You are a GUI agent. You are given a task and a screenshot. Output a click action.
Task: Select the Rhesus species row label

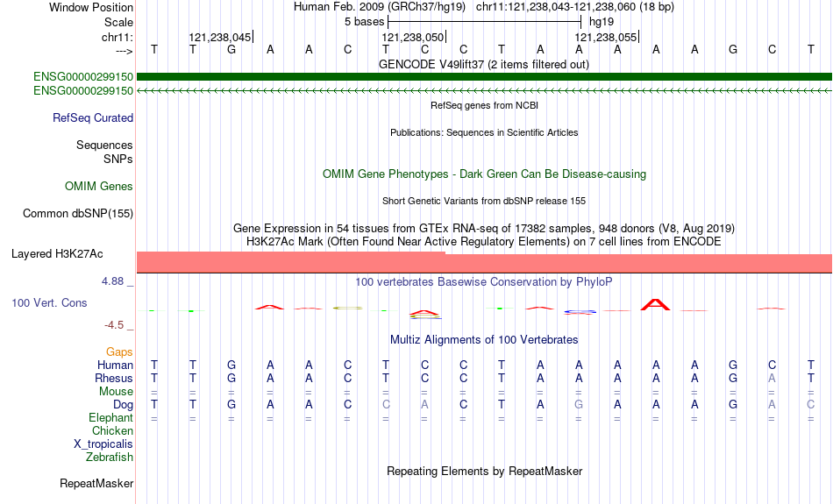114,378
